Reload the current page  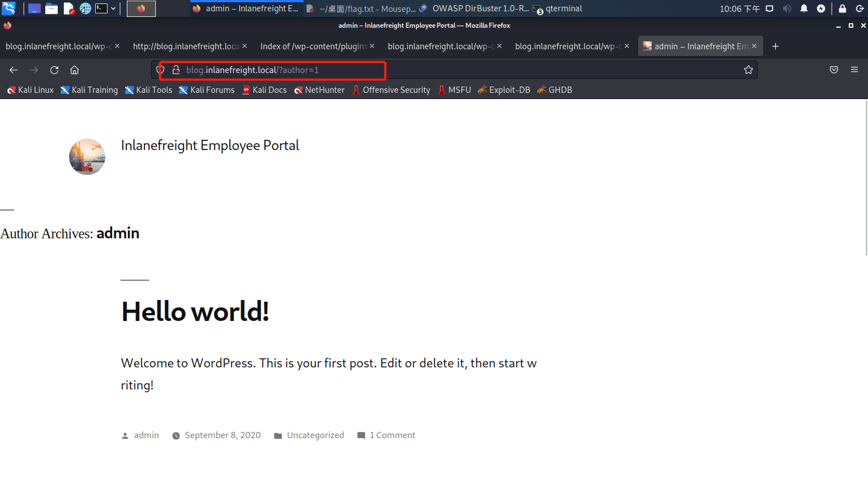point(54,70)
